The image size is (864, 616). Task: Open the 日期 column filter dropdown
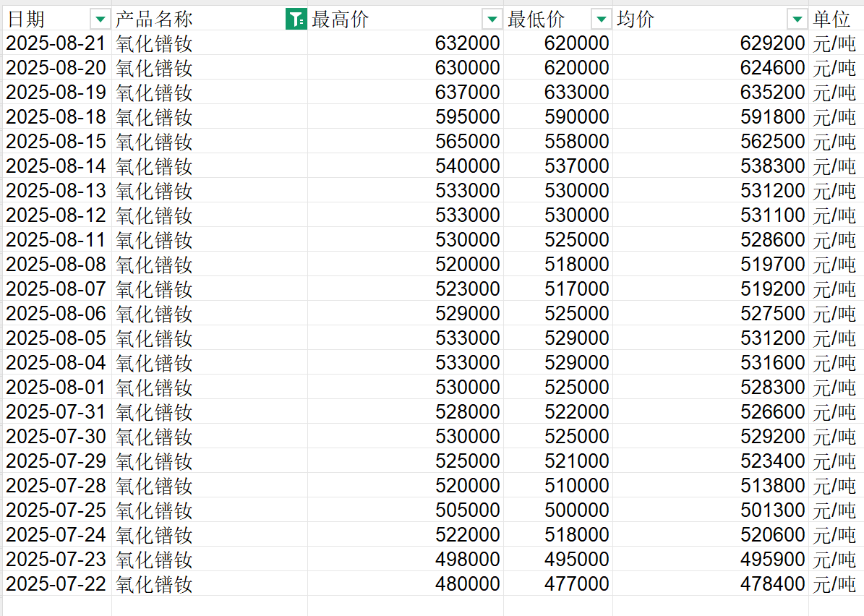(x=100, y=20)
